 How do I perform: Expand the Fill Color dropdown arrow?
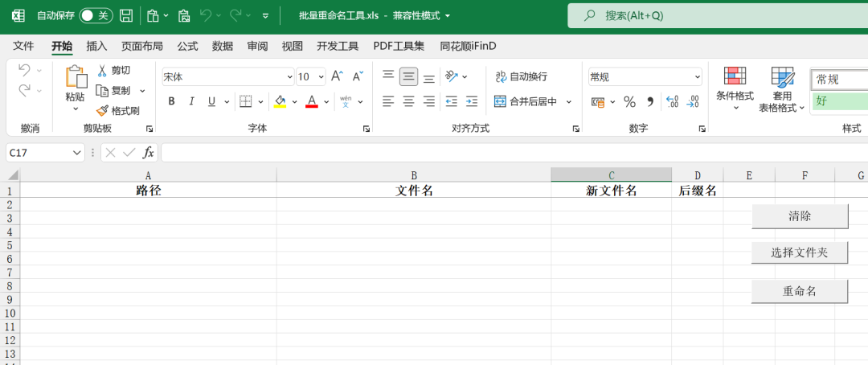(x=294, y=102)
